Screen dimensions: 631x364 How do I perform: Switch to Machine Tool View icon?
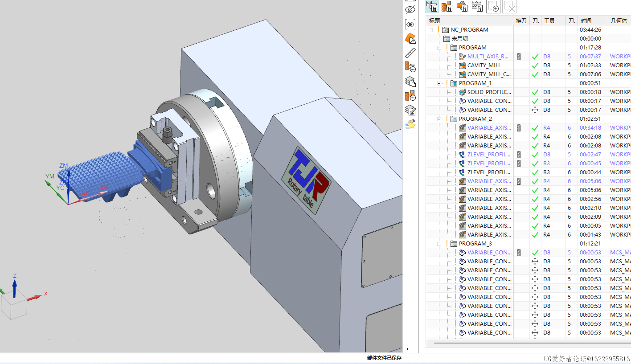click(x=447, y=6)
